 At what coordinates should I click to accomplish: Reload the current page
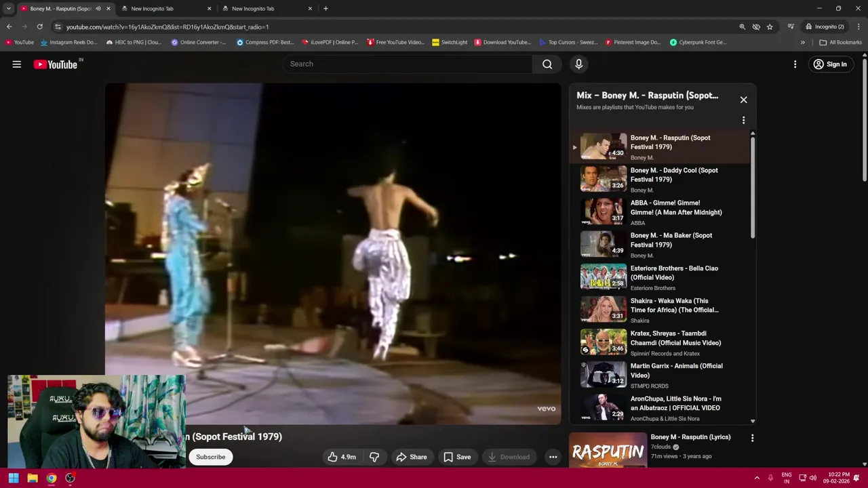point(39,27)
